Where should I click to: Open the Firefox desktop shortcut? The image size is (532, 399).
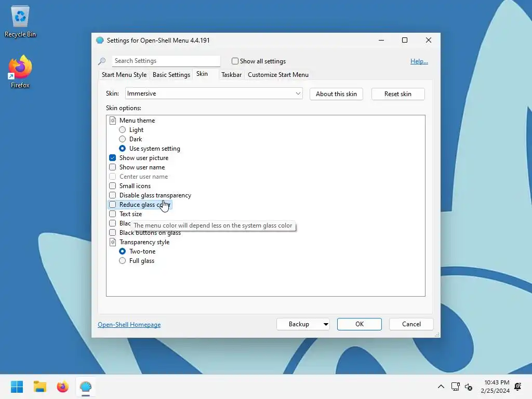coord(20,72)
